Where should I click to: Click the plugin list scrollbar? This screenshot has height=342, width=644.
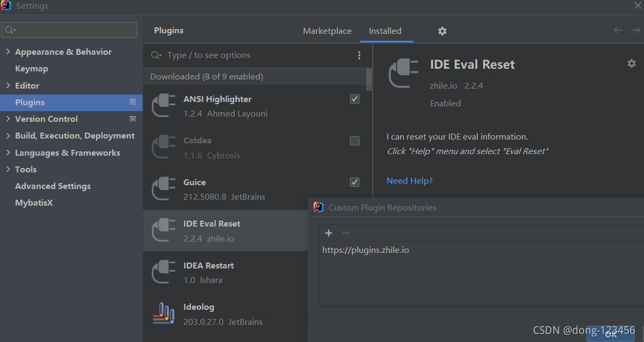[369, 79]
